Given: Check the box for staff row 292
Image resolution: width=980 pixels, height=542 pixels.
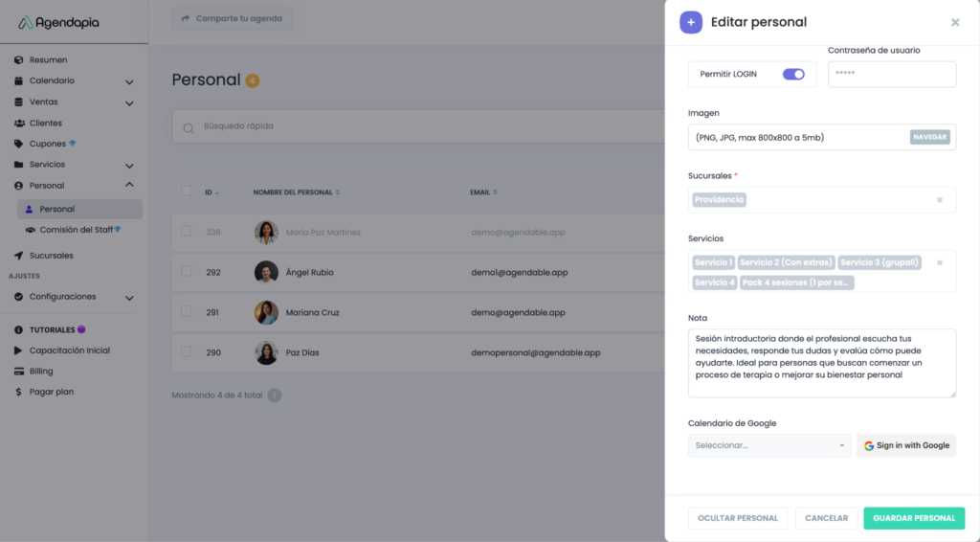Looking at the screenshot, I should (x=186, y=272).
